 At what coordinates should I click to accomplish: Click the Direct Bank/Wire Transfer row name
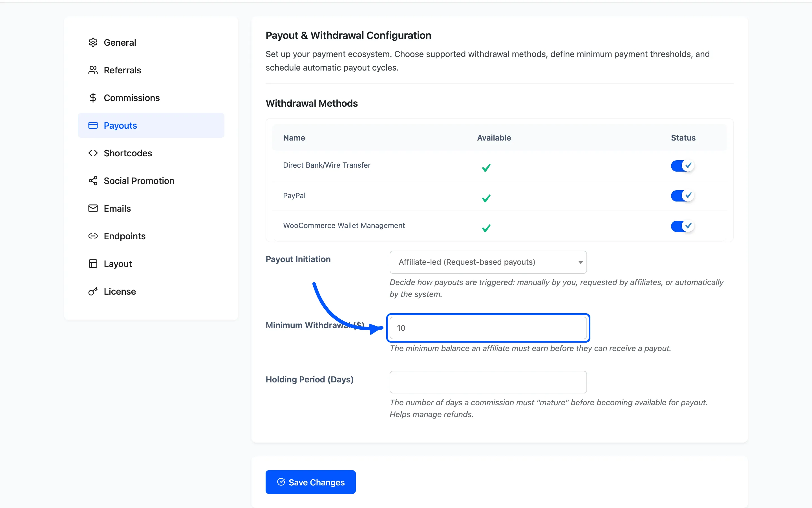326,165
